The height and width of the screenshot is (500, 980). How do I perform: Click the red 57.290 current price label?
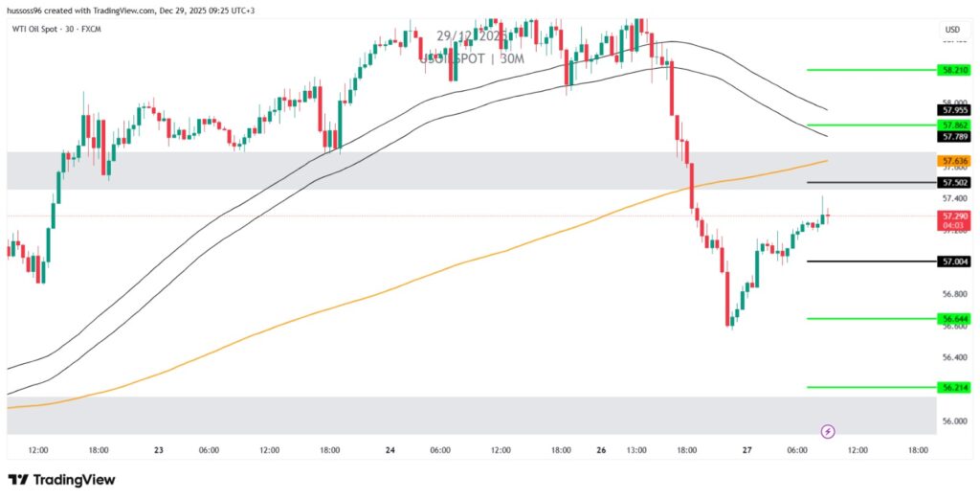point(955,216)
